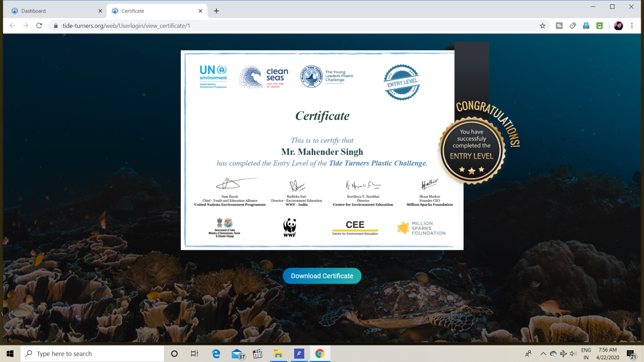Click the taskbar search box
644x362 pixels.
coord(92,353)
